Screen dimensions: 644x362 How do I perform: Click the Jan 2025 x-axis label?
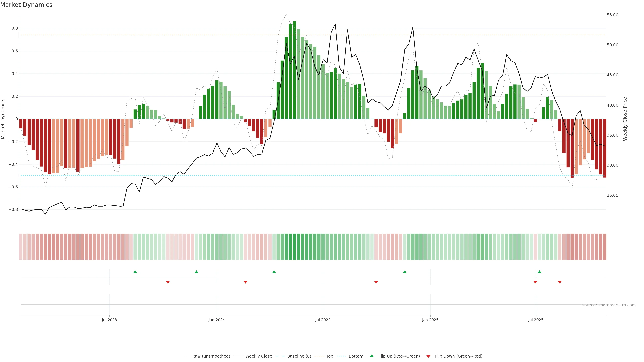pyautogui.click(x=430, y=320)
